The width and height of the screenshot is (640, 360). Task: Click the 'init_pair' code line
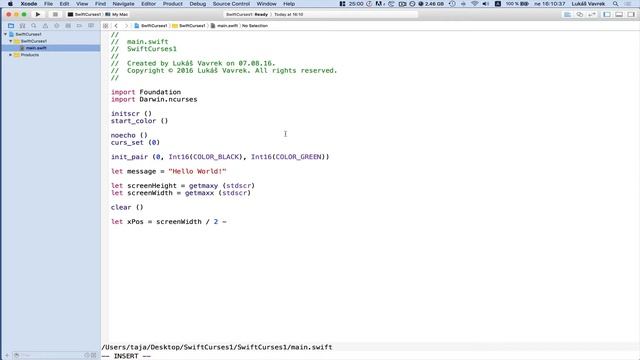[220, 157]
